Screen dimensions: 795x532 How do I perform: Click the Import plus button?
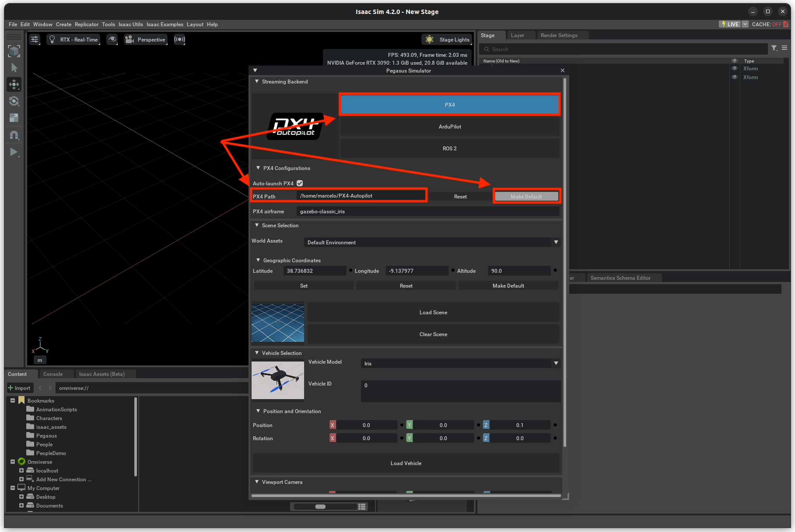pyautogui.click(x=19, y=388)
